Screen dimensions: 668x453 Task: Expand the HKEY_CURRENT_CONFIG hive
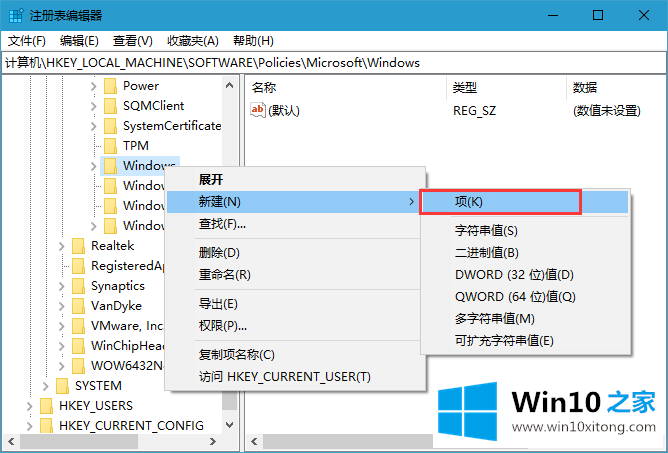coord(30,426)
